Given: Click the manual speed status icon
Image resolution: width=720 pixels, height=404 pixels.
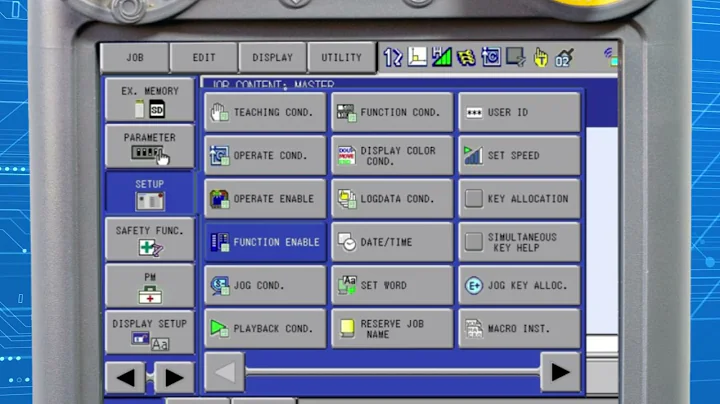Looking at the screenshot, I should click(441, 57).
